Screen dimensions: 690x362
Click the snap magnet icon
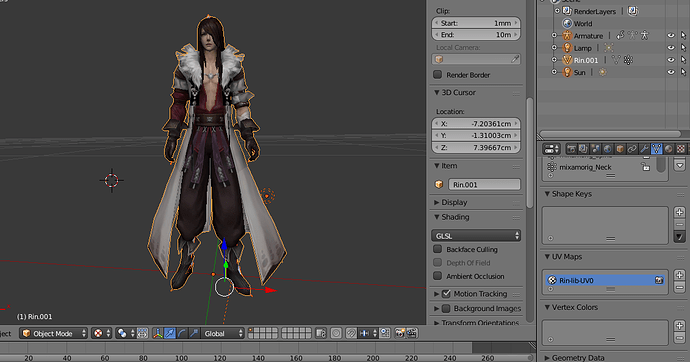point(351,333)
